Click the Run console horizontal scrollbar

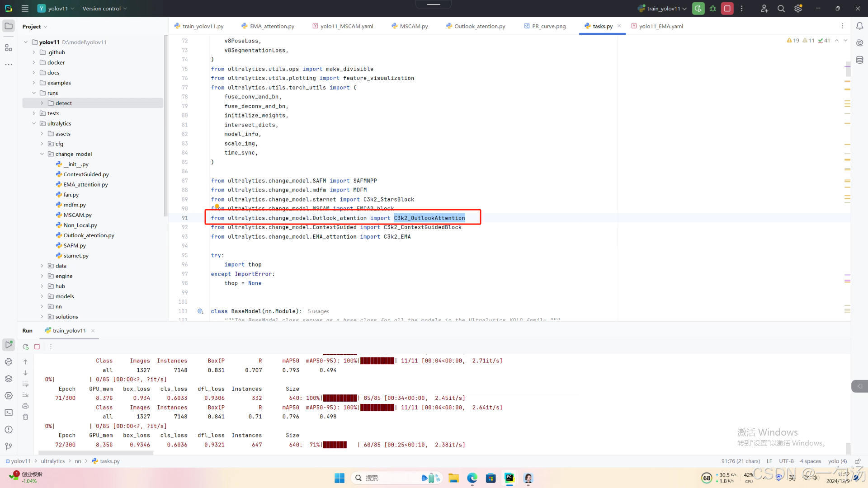click(x=96, y=452)
